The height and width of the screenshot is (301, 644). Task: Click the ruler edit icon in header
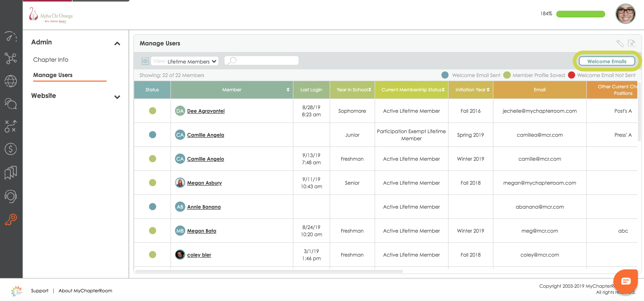point(620,43)
